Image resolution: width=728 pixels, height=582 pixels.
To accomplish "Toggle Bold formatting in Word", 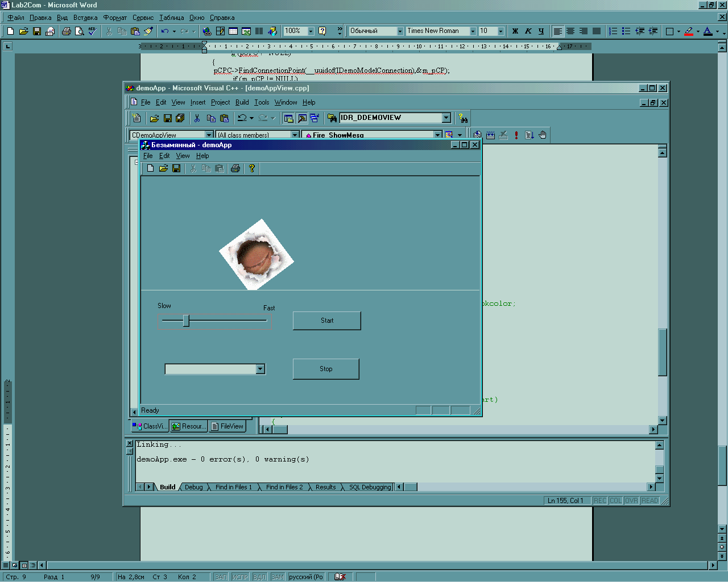I will pyautogui.click(x=515, y=31).
